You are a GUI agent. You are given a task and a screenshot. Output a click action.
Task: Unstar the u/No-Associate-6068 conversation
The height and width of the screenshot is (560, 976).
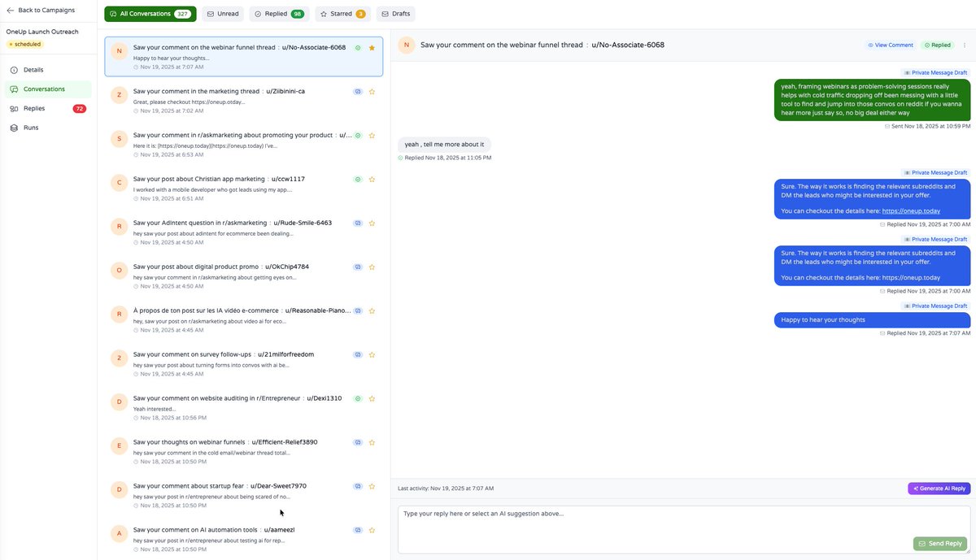(x=372, y=48)
